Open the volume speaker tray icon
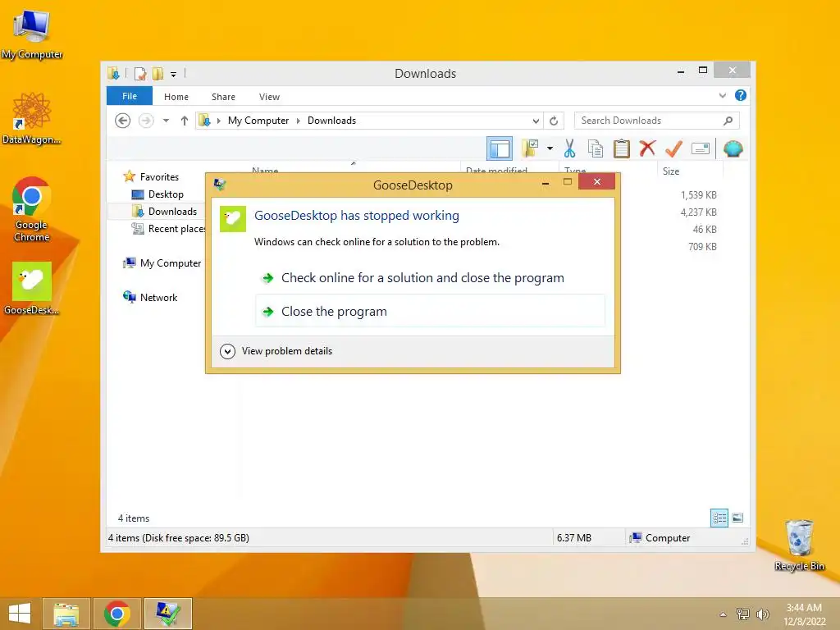The width and height of the screenshot is (840, 630). tap(762, 614)
